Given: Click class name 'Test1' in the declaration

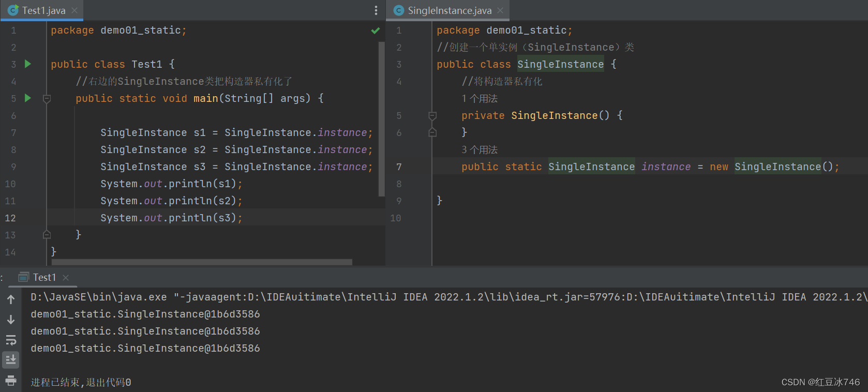Looking at the screenshot, I should 147,64.
